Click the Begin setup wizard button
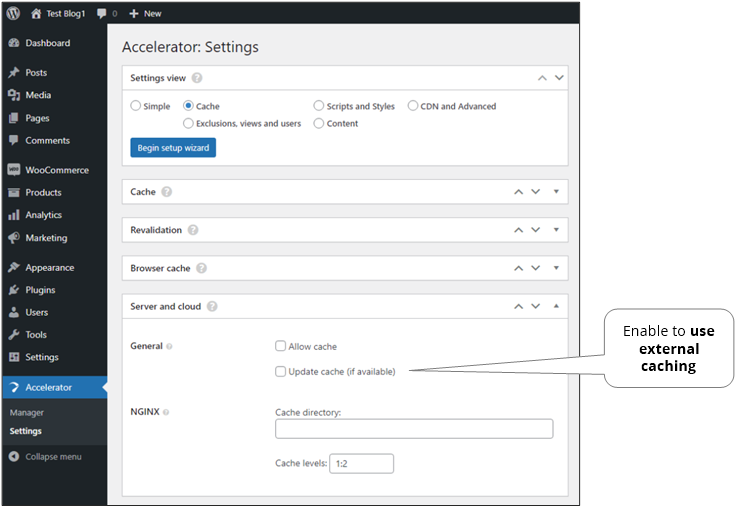The height and width of the screenshot is (508, 735). (x=173, y=148)
